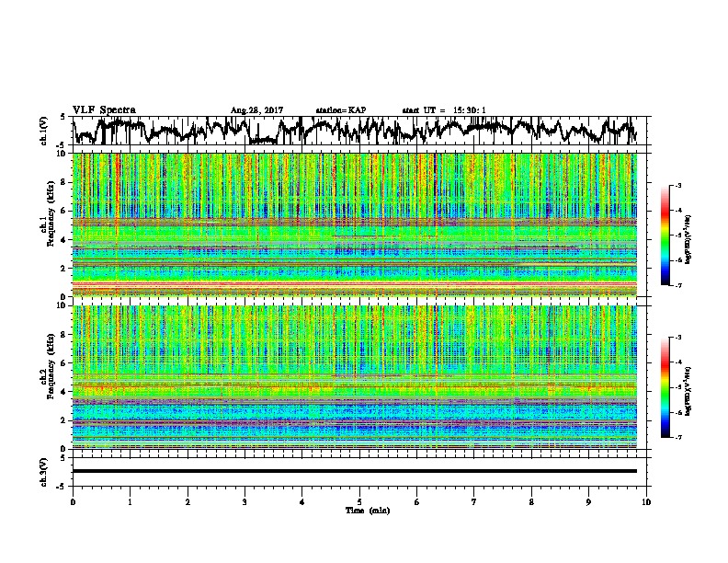Click the ch.2 spectrogram panel
This screenshot has width=728, height=563.
tap(355, 377)
